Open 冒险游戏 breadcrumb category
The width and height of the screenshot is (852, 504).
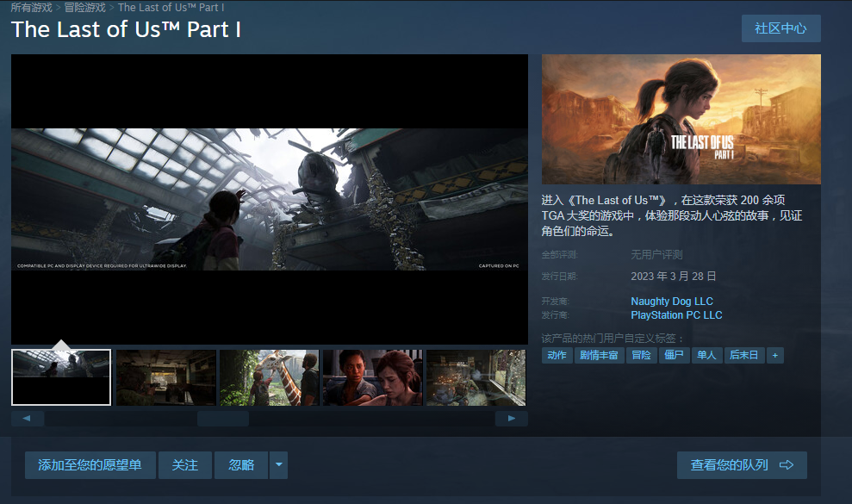[x=85, y=8]
